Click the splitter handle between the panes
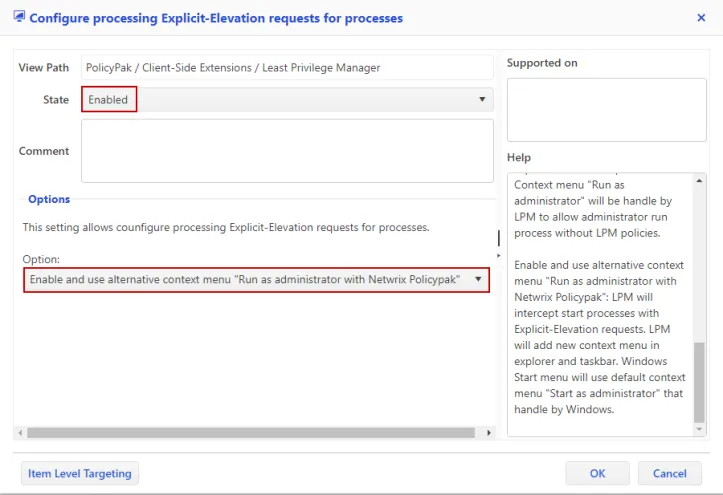 [499, 238]
